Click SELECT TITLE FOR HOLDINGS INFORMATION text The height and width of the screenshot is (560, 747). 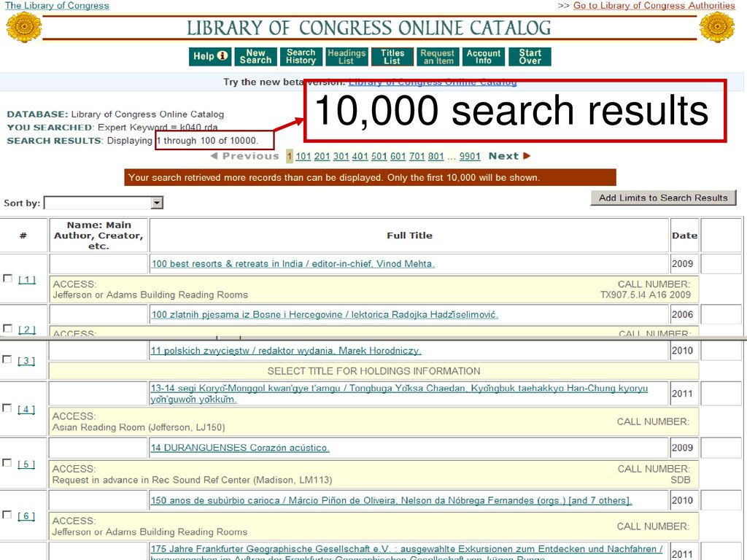(x=374, y=371)
